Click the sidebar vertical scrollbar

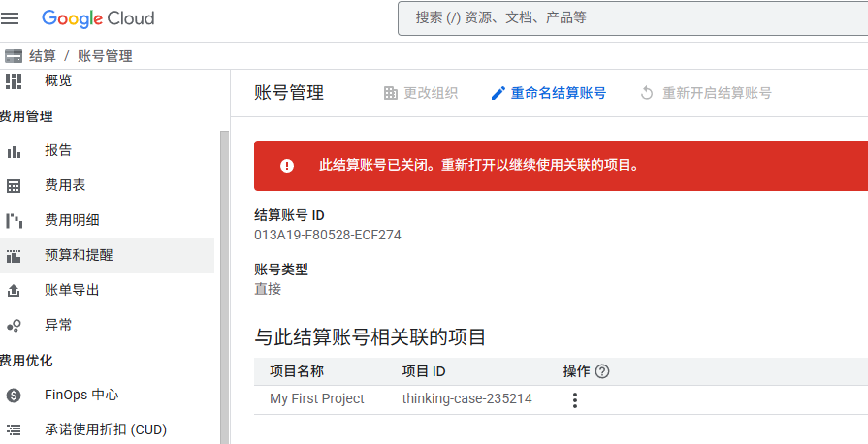(x=224, y=287)
